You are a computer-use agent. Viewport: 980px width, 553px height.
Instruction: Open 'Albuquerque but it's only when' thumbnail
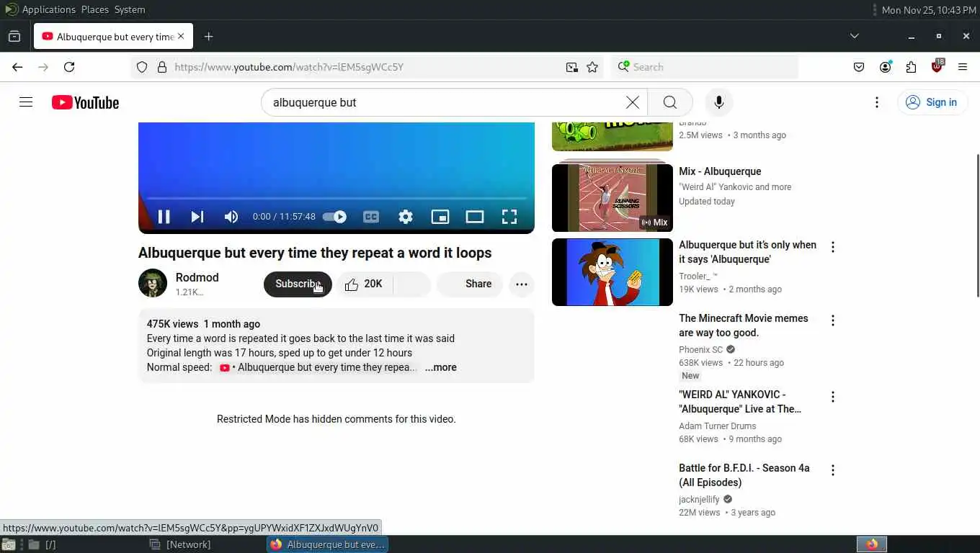[612, 272]
